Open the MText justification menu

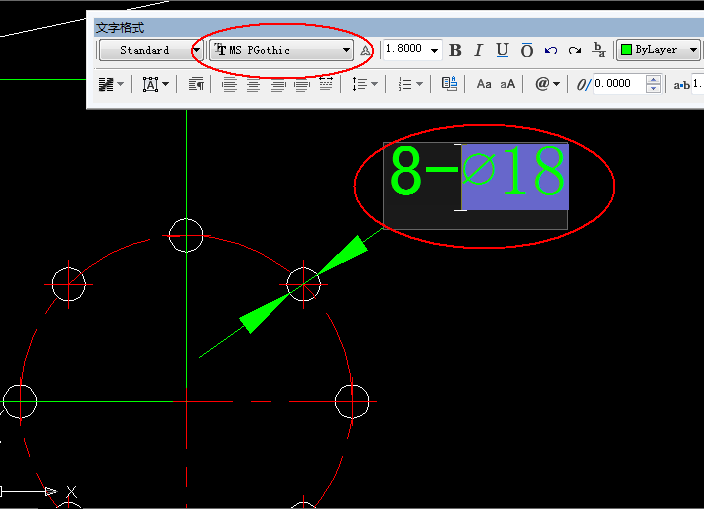click(155, 84)
